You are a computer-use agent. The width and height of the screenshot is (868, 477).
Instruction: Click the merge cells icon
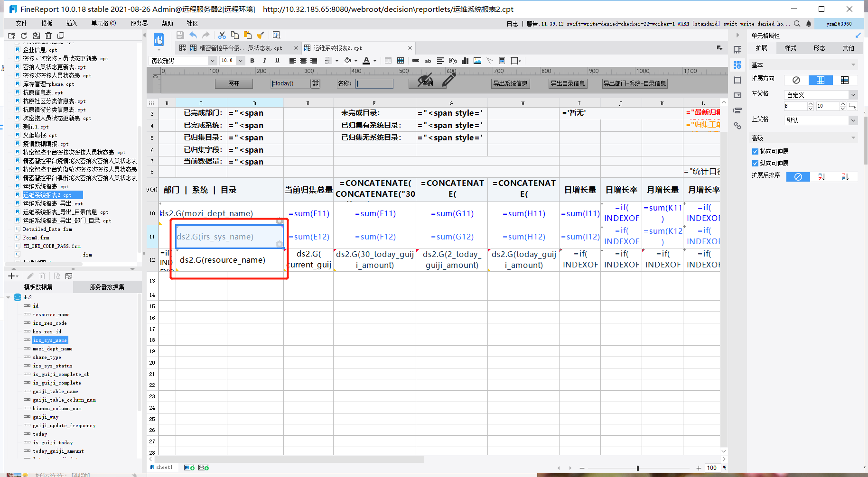tap(388, 61)
